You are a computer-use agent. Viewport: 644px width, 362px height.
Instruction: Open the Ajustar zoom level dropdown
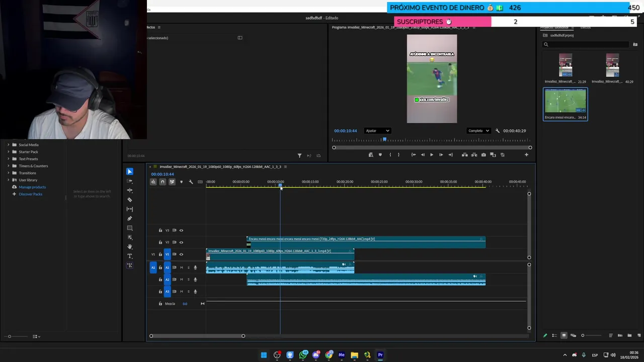tap(377, 131)
